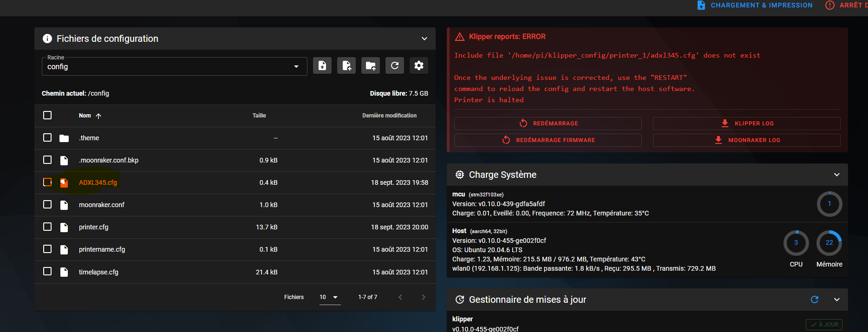The width and height of the screenshot is (868, 332).
Task: Click the ADXL345.cfg file icon
Action: [64, 183]
